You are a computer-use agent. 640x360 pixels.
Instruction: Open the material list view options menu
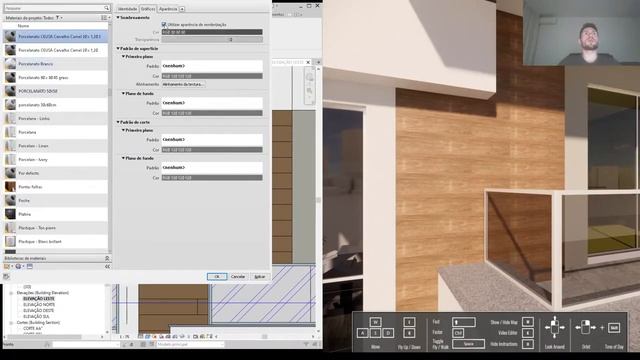(x=105, y=18)
